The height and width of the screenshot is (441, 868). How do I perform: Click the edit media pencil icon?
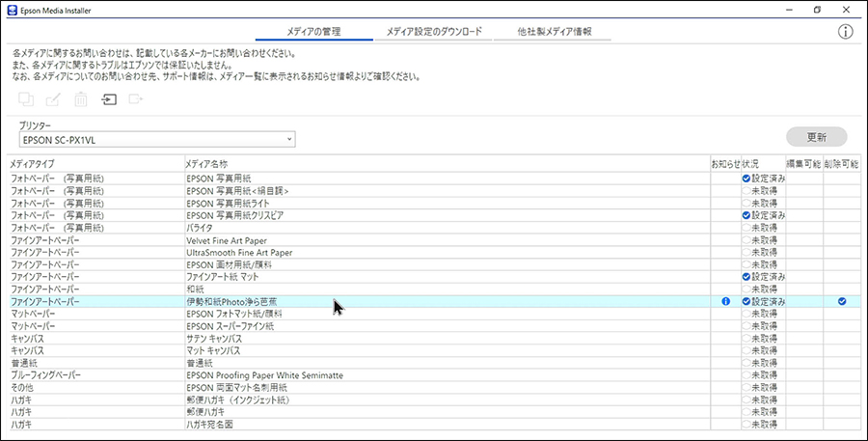click(53, 99)
